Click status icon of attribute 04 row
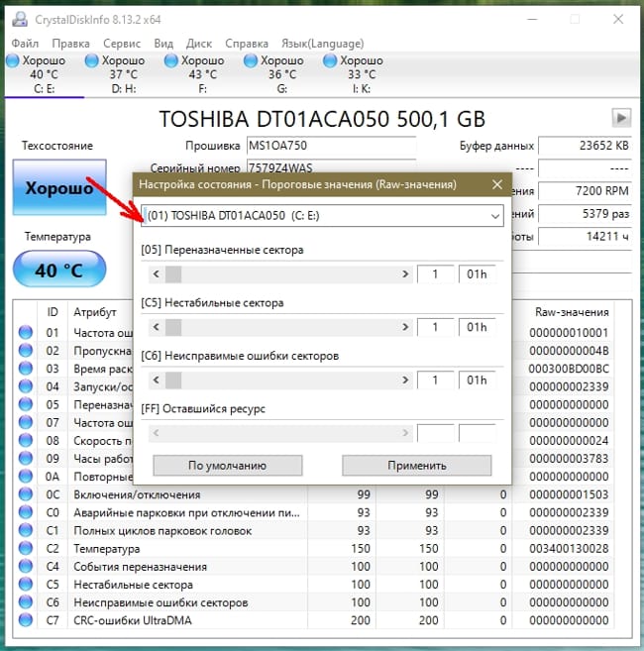The height and width of the screenshot is (651, 644). point(26,386)
